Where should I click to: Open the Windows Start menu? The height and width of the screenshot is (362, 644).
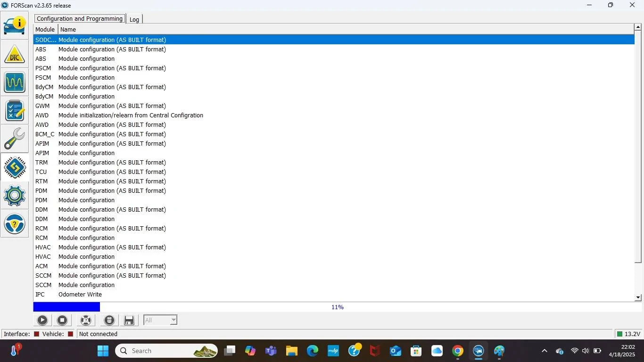[103, 351]
